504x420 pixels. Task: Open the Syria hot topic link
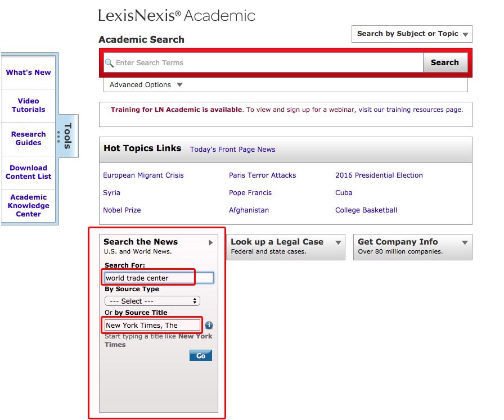click(111, 193)
